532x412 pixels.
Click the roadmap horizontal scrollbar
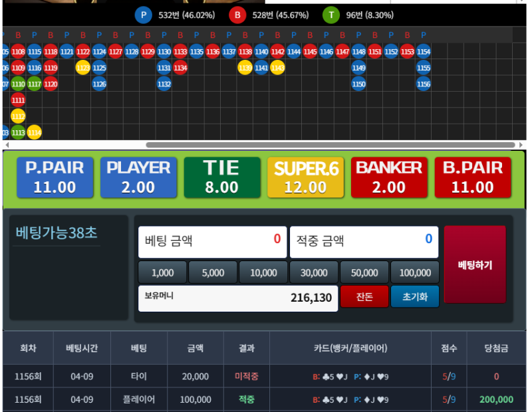[x=331, y=144]
